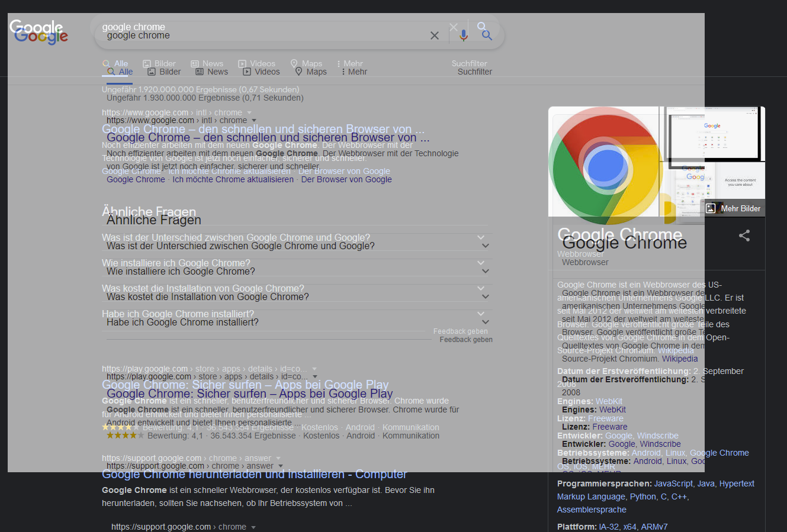Open the Suchfilter options

[474, 72]
